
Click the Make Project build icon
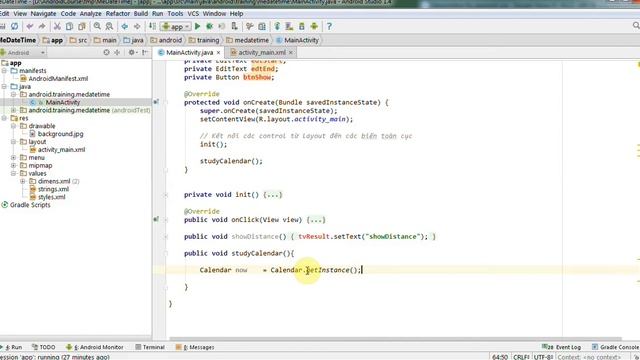click(152, 27)
